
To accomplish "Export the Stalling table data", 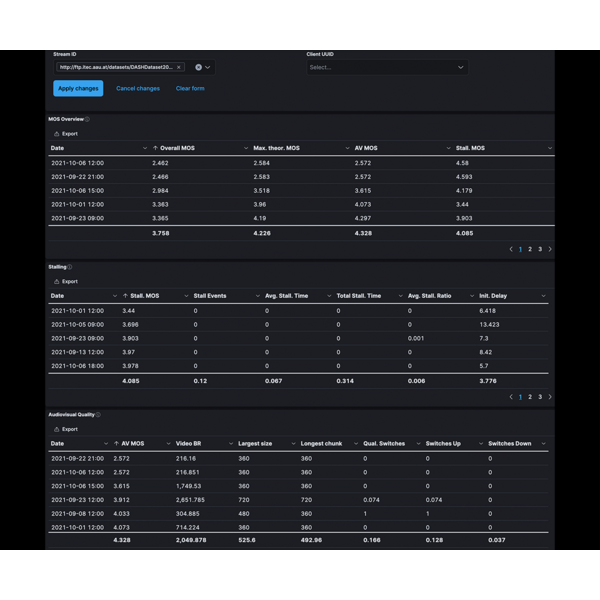I will coord(66,281).
